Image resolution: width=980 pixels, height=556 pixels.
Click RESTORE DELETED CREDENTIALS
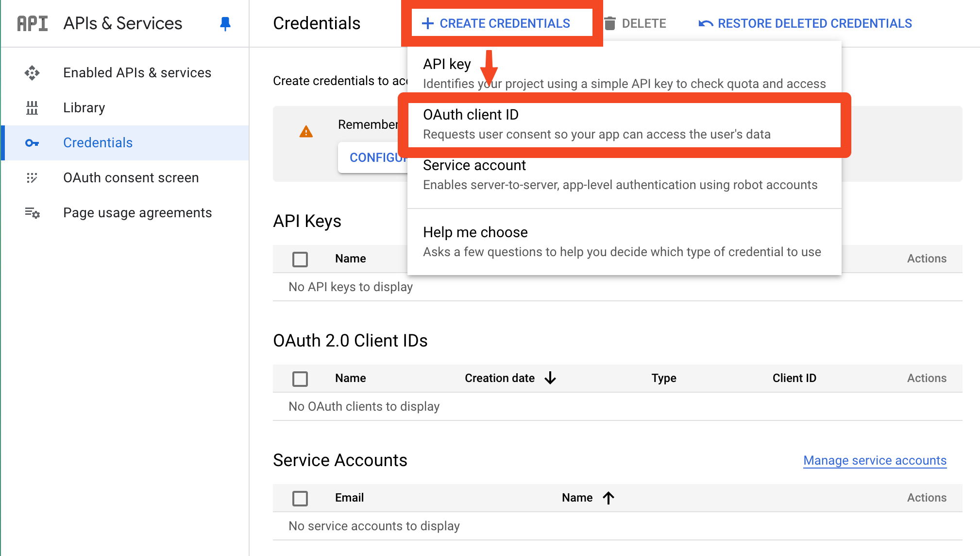pyautogui.click(x=814, y=23)
